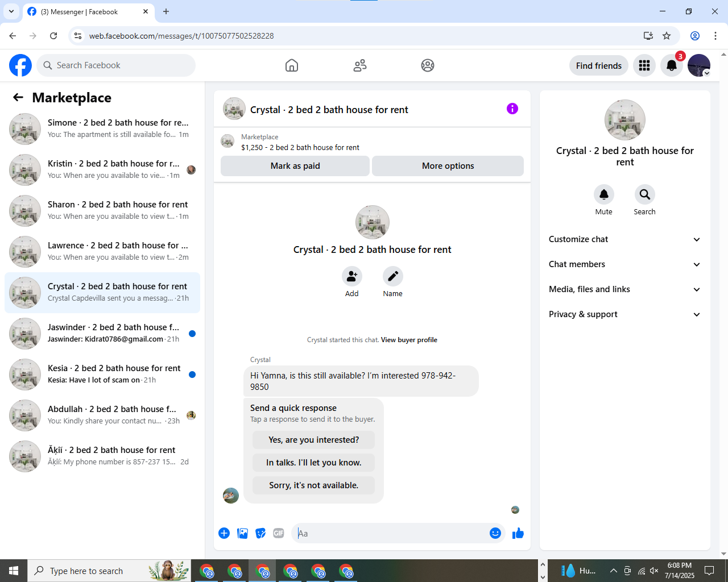Attach a photo using the image icon
Viewport: 728px width, 582px height.
tap(242, 533)
